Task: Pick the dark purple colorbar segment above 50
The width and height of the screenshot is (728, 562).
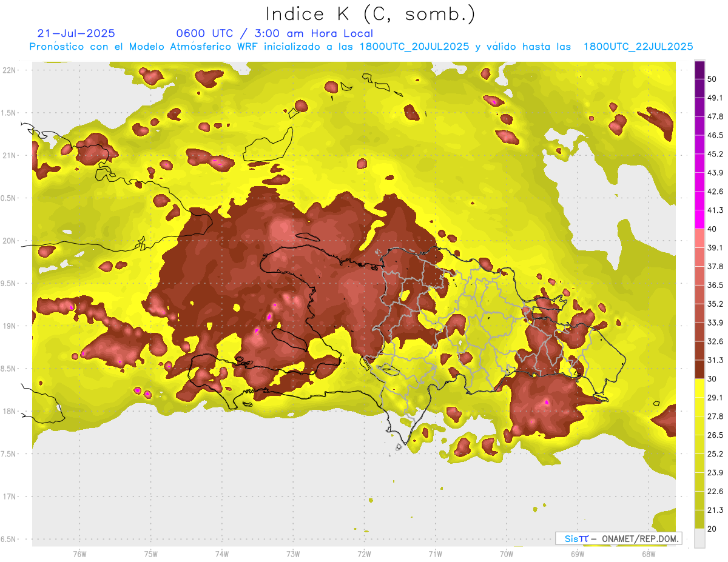Action: pos(699,70)
